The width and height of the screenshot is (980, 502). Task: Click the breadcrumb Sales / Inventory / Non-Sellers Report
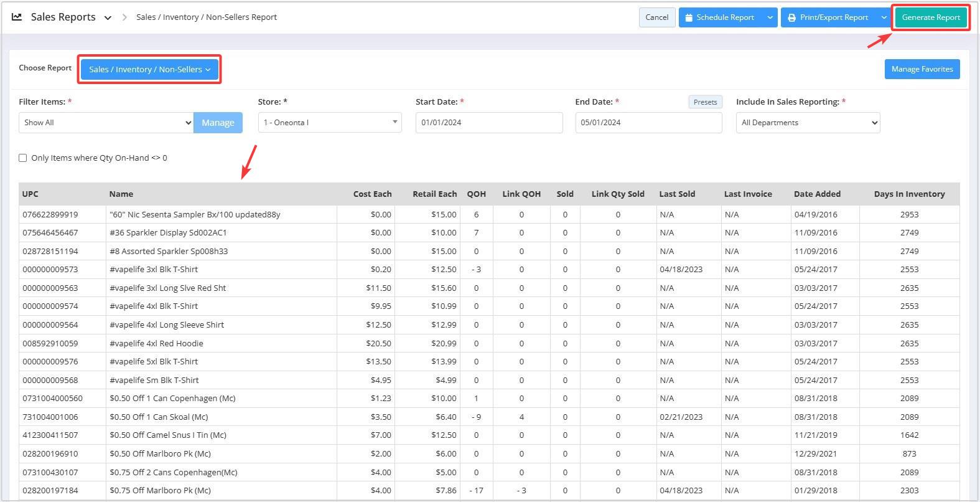(207, 17)
